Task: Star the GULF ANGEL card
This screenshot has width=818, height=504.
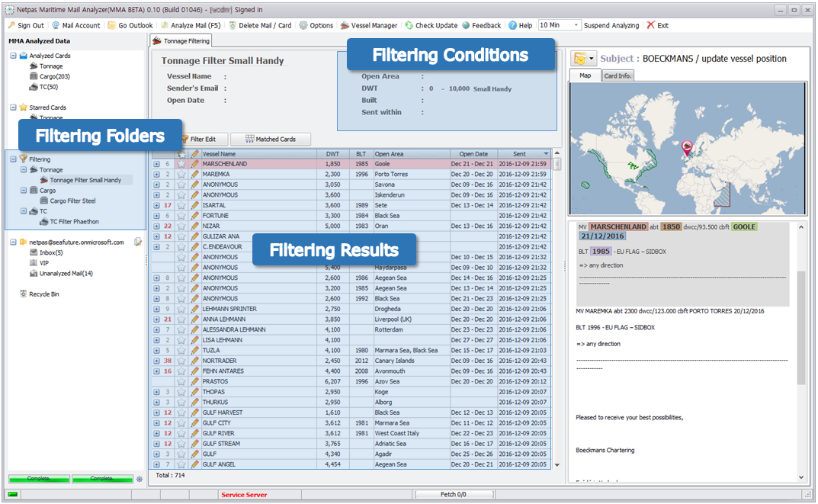Action: tap(181, 464)
